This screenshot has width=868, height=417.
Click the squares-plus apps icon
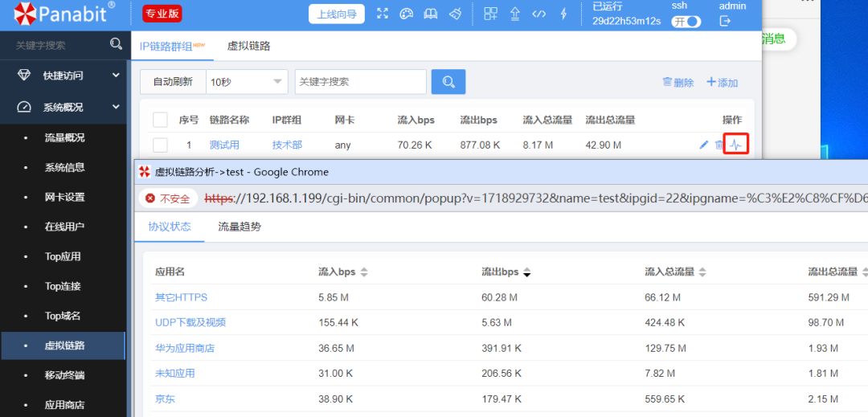click(x=490, y=14)
